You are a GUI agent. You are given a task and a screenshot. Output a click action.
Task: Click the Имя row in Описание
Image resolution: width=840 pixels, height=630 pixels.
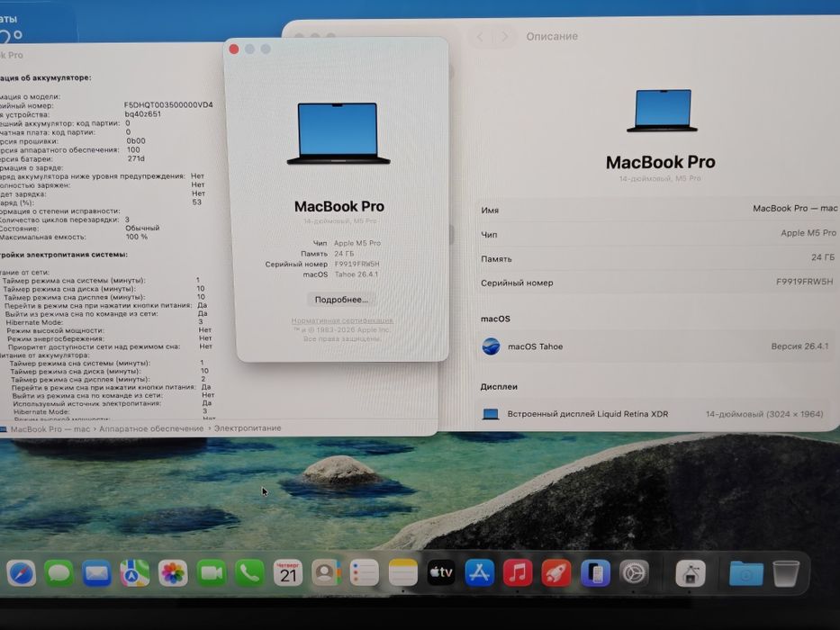(x=659, y=210)
